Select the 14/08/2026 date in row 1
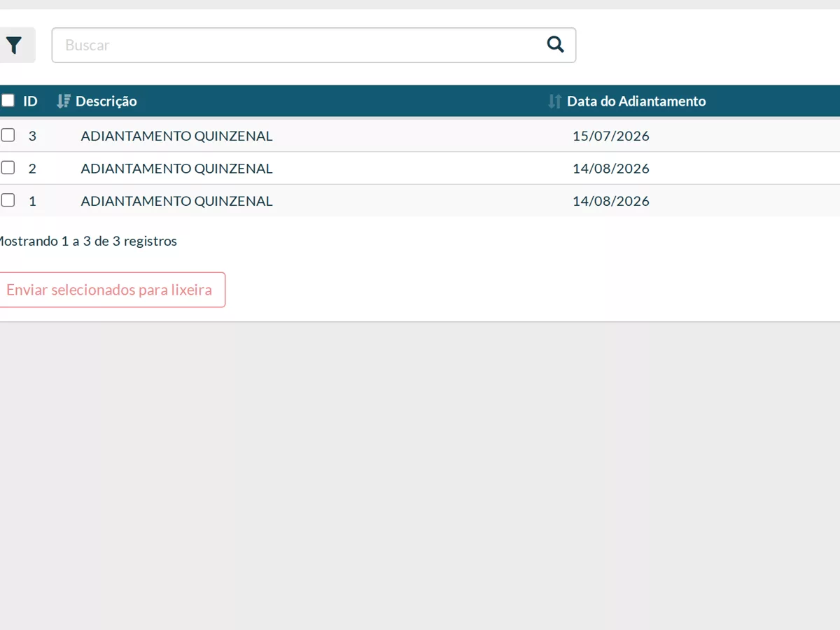 [611, 201]
